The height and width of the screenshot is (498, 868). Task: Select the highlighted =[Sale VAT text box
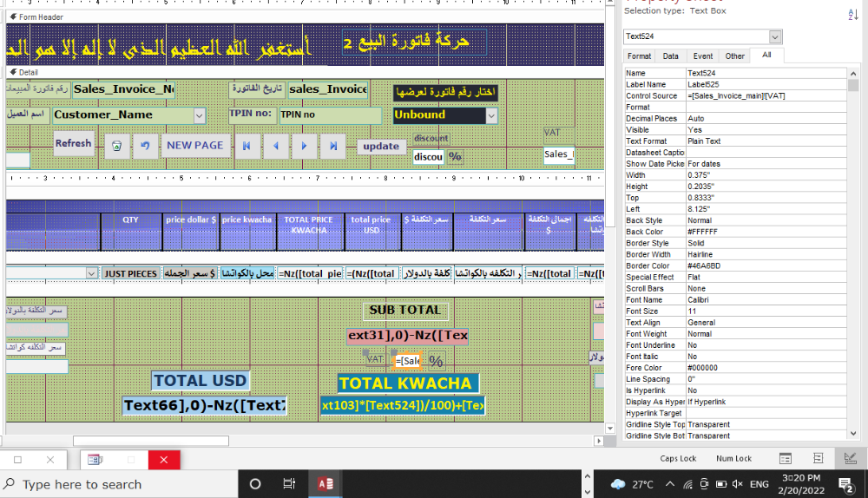(407, 361)
